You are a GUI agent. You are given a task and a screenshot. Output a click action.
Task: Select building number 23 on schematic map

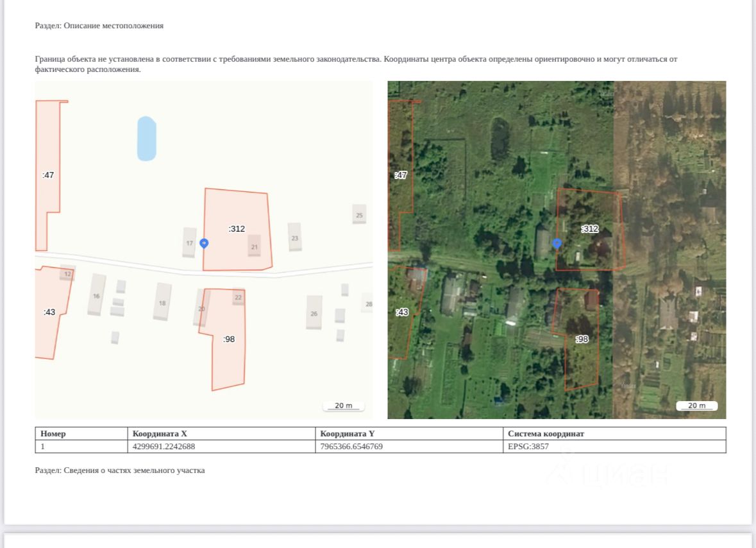point(294,238)
